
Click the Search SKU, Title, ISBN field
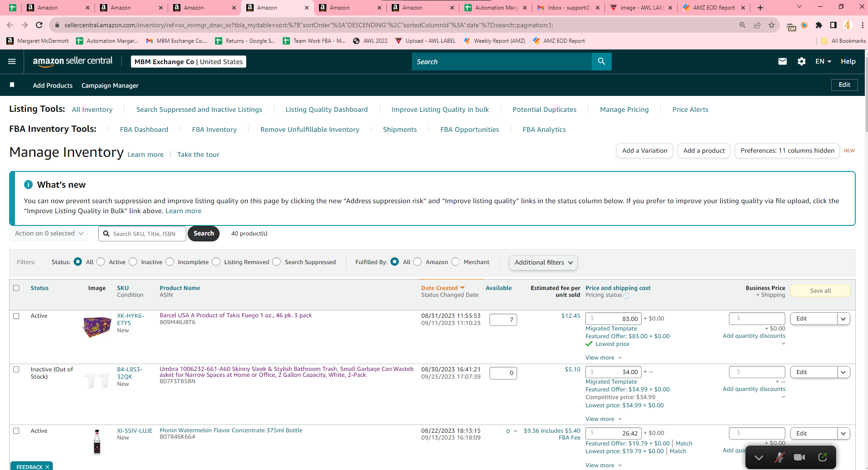[x=142, y=234]
